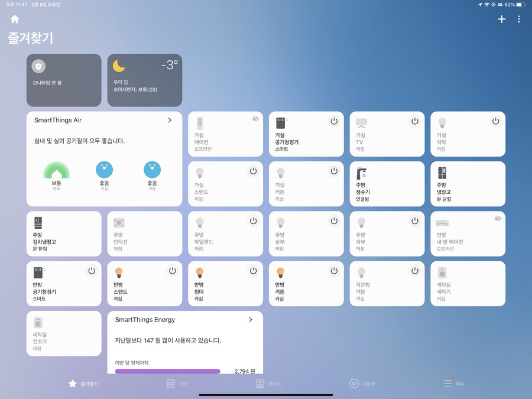
Task: Open the 세탁실 세탁기 washer icon
Action: pyautogui.click(x=442, y=273)
